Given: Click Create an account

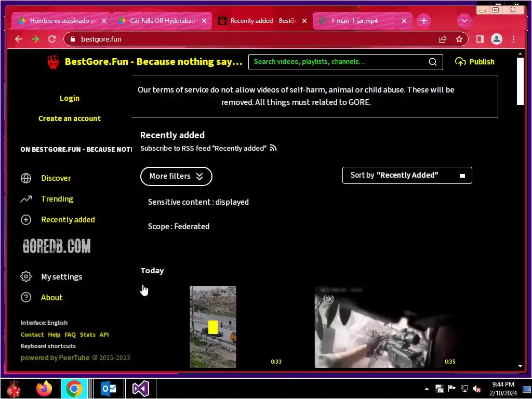Looking at the screenshot, I should [70, 119].
